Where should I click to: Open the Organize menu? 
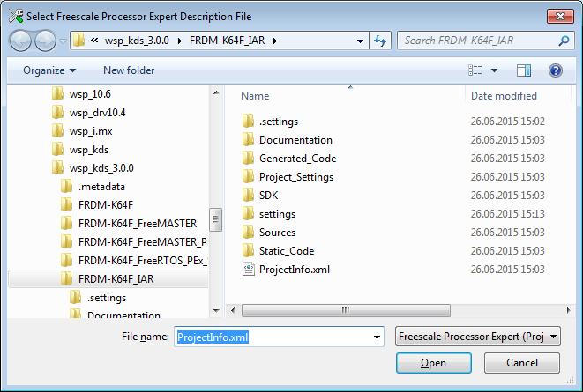pyautogui.click(x=49, y=70)
